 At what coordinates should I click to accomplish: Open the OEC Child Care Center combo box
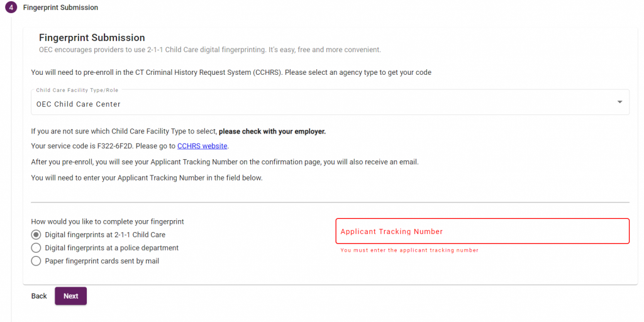(330, 103)
